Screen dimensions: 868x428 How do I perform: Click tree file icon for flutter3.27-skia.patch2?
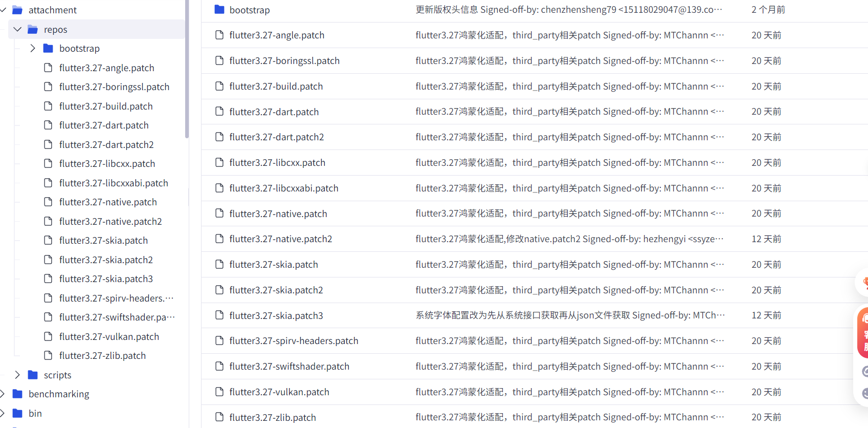click(48, 260)
